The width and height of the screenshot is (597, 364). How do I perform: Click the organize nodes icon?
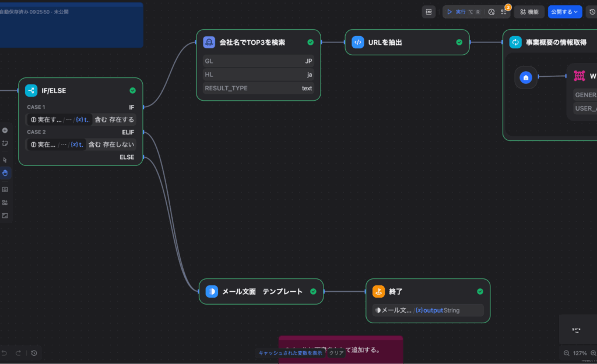tap(5, 202)
